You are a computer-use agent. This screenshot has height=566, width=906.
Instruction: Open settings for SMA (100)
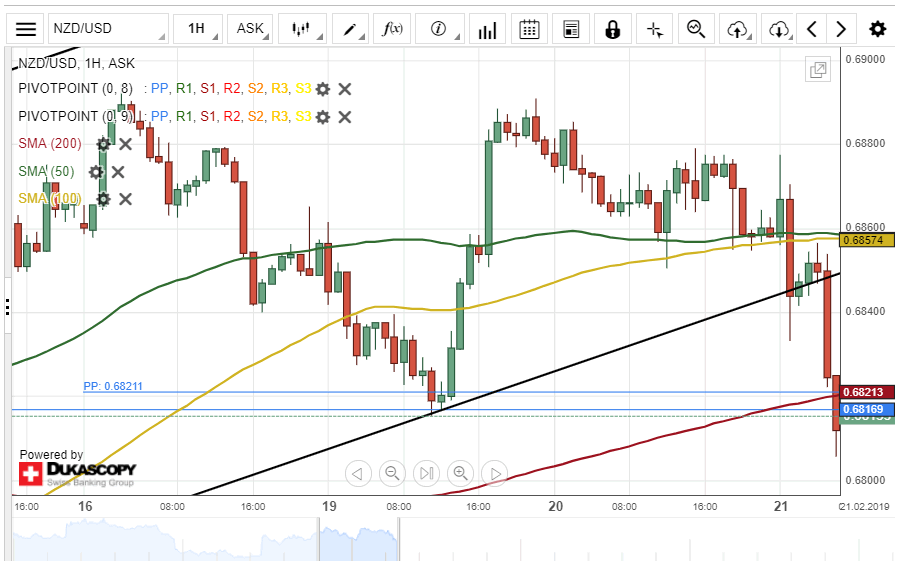pyautogui.click(x=103, y=199)
